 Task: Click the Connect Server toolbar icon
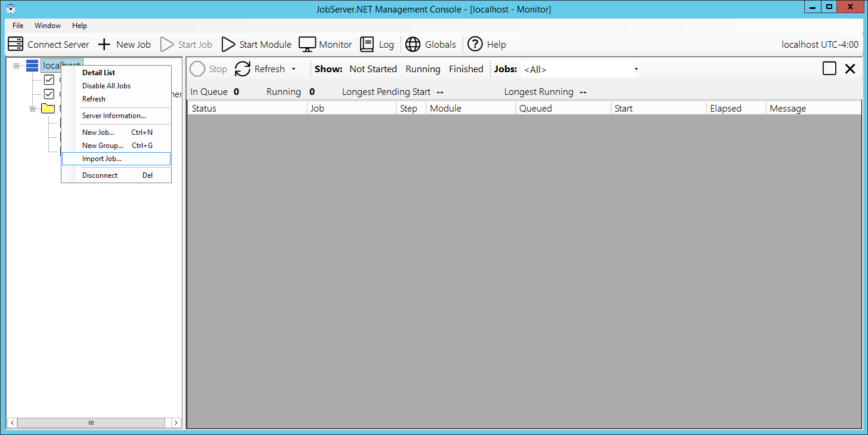coord(15,44)
